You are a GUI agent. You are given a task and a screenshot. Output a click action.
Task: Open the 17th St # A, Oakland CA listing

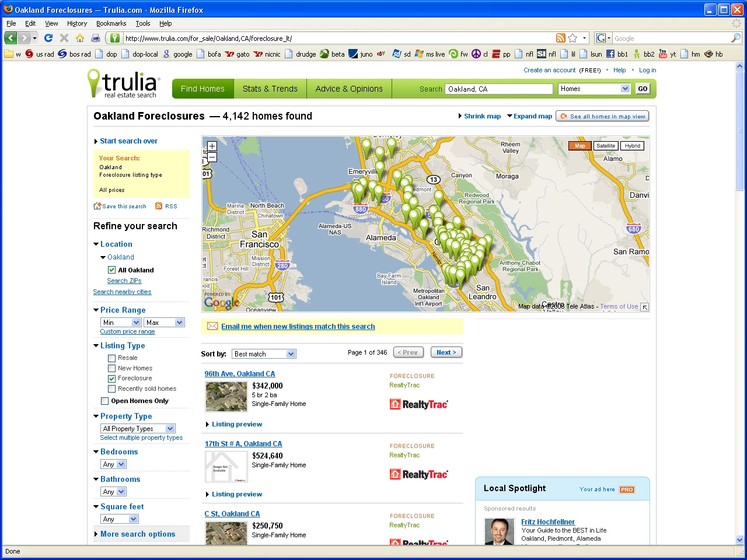(x=243, y=444)
